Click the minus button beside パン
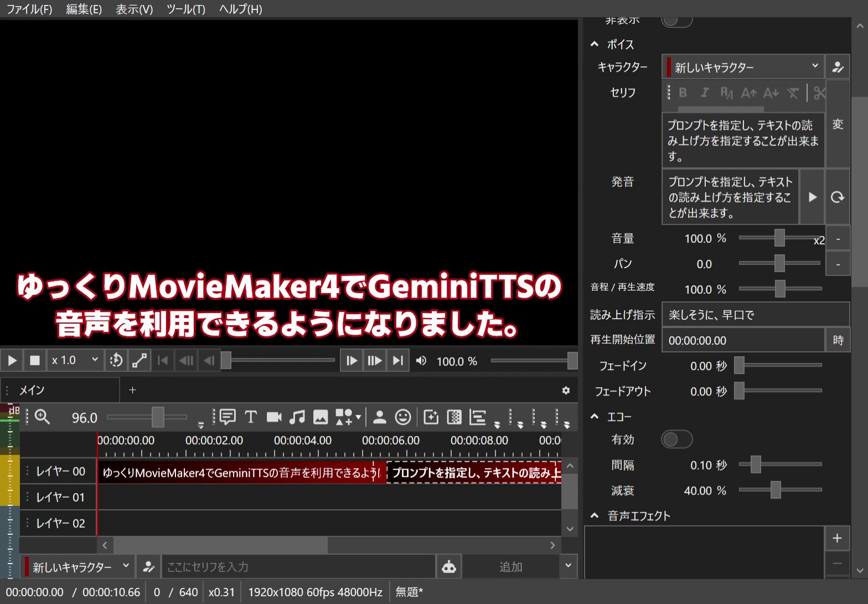 coord(838,264)
